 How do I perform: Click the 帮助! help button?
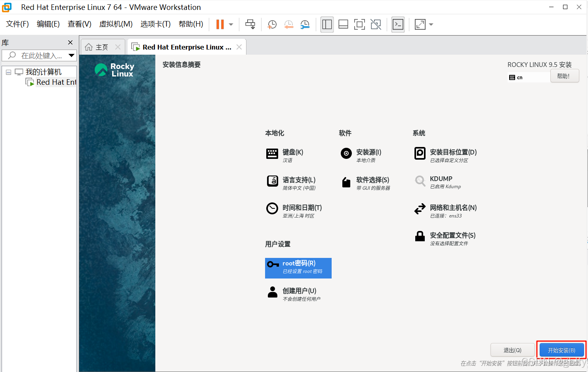[565, 76]
